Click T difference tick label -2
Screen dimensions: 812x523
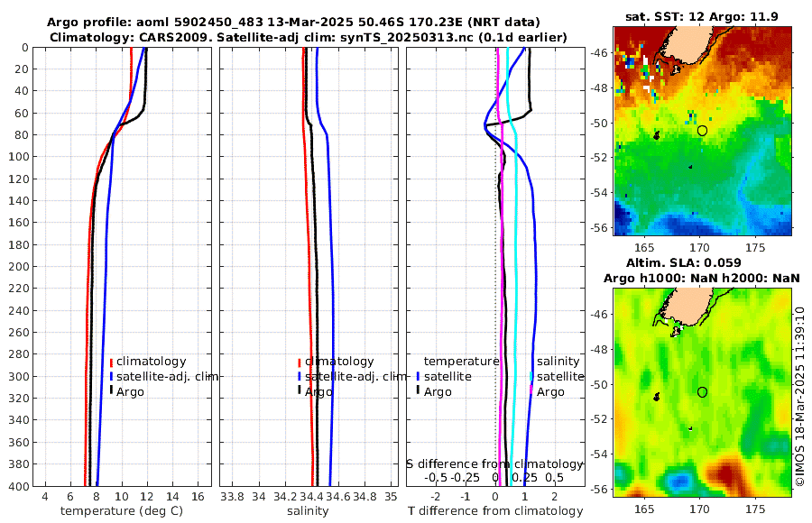pos(436,497)
